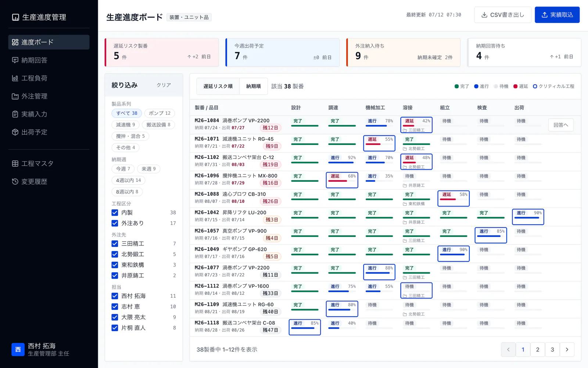588x368 pixels.
Task: Select ポンプ 12 filter chip
Action: click(159, 113)
